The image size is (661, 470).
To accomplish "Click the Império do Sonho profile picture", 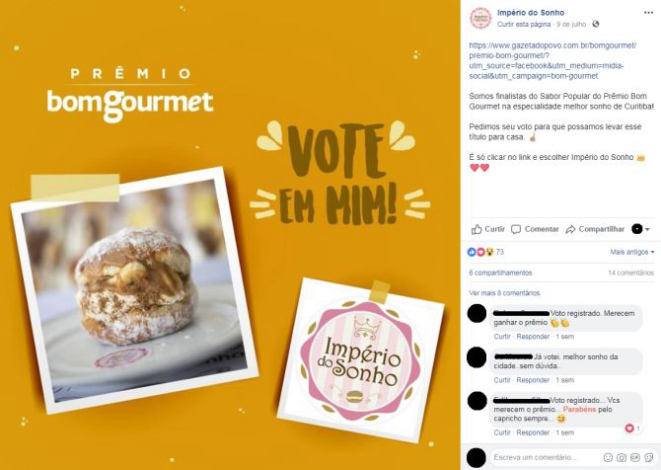I will click(481, 18).
